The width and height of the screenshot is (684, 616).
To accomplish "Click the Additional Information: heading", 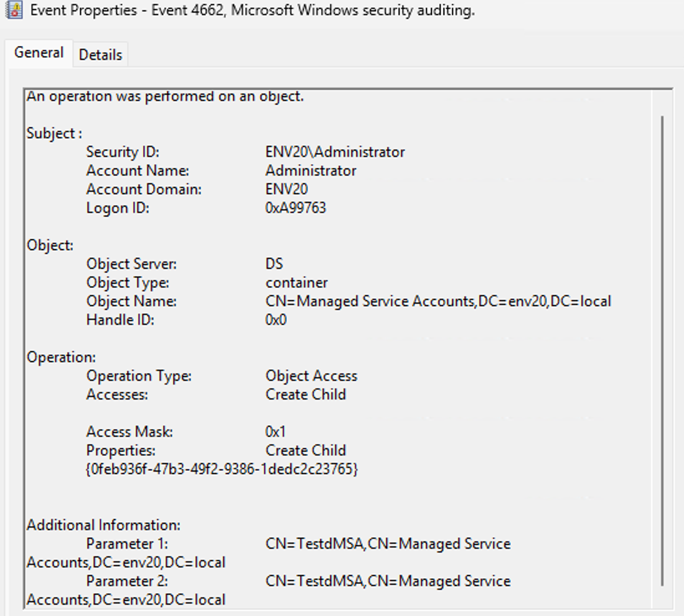I will [x=103, y=525].
